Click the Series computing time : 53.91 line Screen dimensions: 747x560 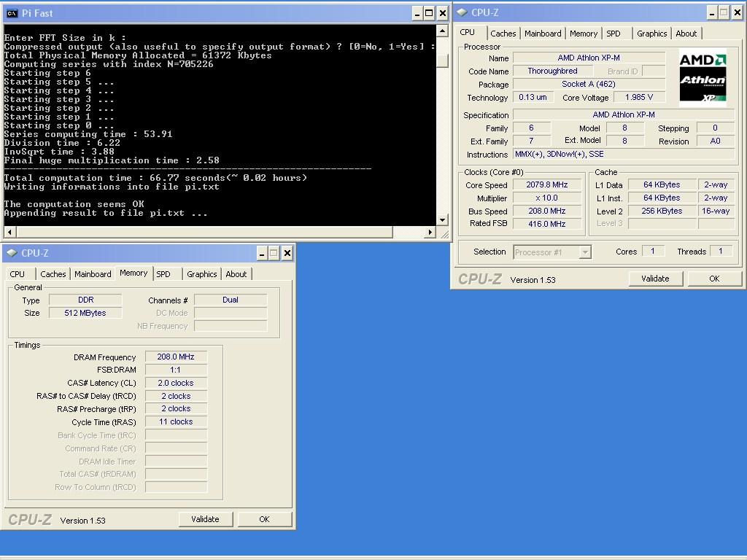tap(88, 134)
